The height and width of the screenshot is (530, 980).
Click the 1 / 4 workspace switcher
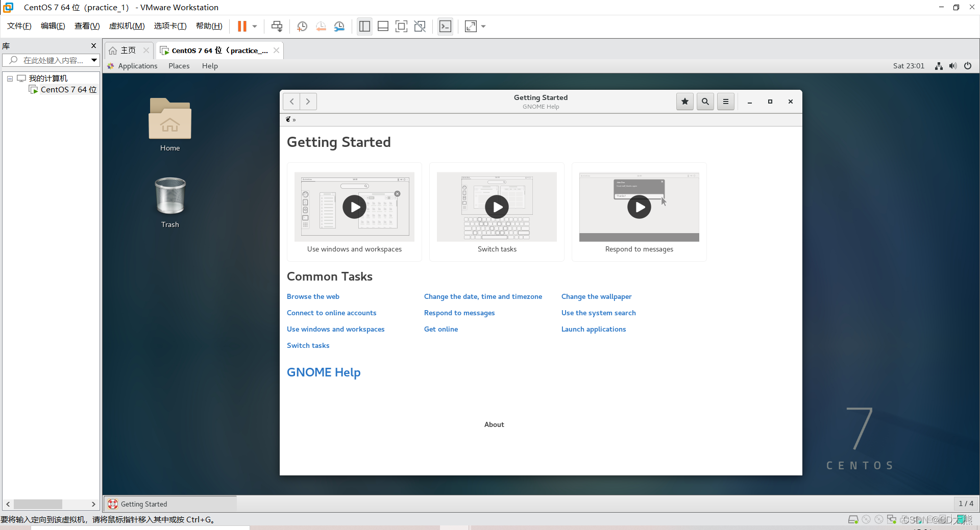click(x=966, y=503)
